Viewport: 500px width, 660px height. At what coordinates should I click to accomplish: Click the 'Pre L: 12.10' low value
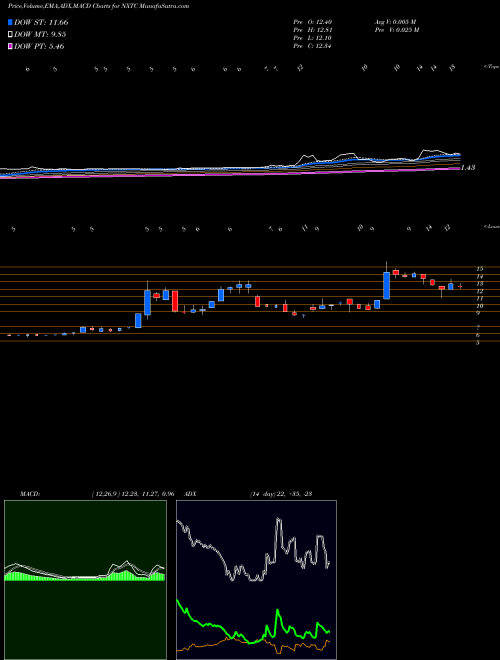click(x=313, y=38)
